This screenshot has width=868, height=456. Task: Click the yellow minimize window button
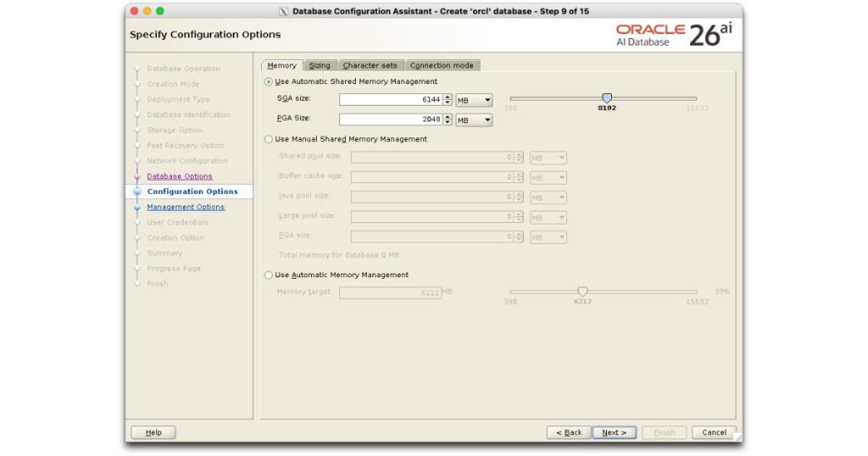click(147, 11)
